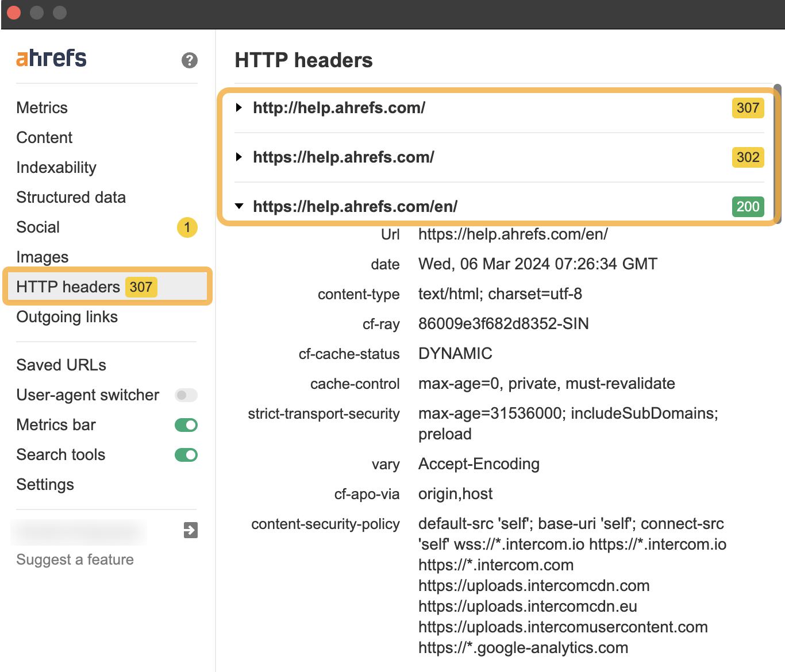
Task: Switch to the Indexability section
Action: coord(56,167)
